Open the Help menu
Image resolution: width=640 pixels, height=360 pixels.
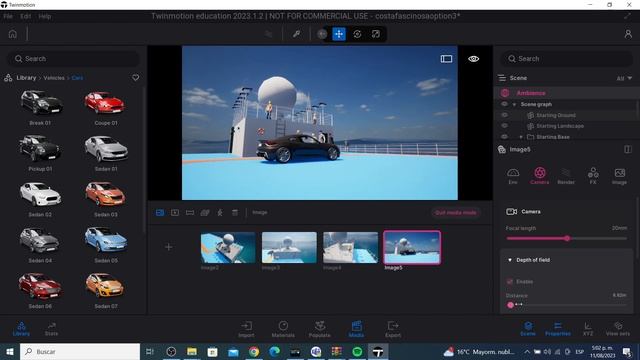44,16
